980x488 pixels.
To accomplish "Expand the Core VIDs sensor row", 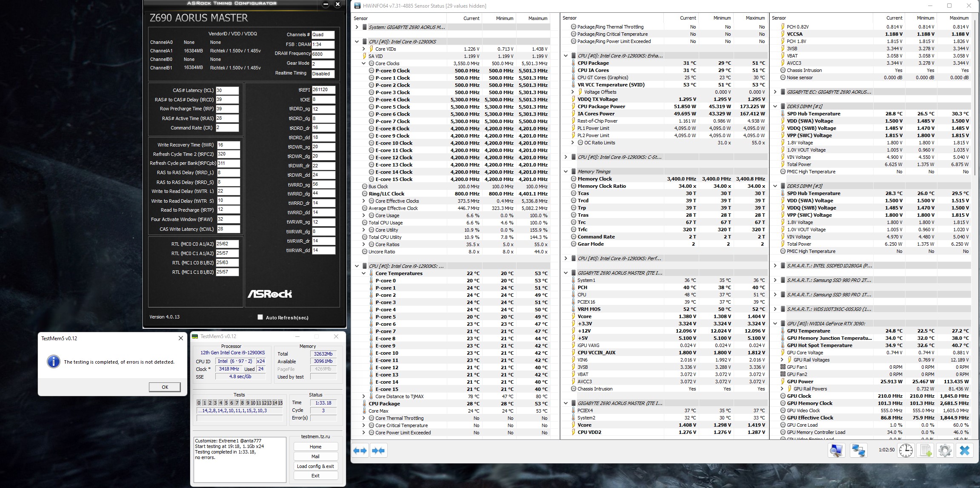I will 364,49.
